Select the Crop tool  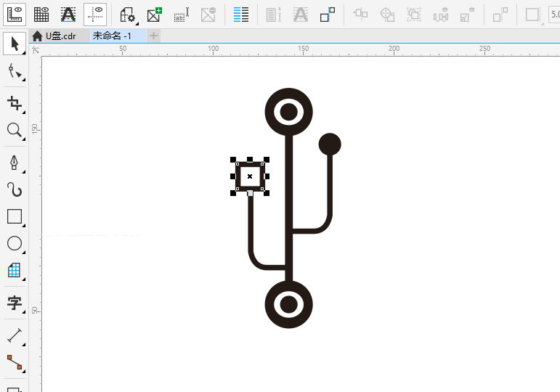[15, 103]
